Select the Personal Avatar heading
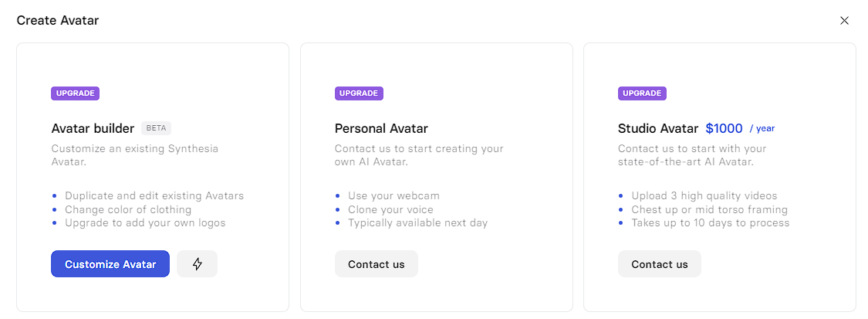Viewport: 868px width, 319px height. 381,128
